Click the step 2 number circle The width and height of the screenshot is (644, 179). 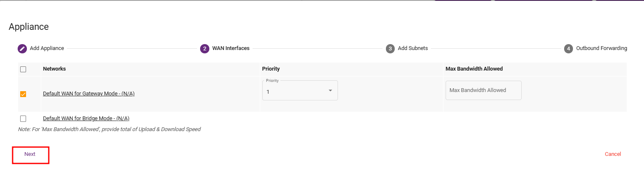coord(205,48)
